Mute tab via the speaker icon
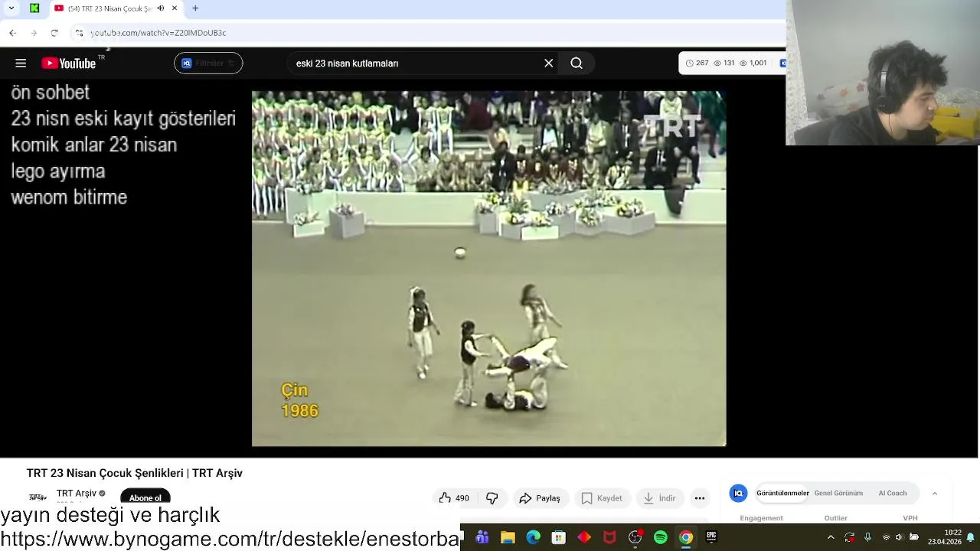The height and width of the screenshot is (551, 980). (161, 8)
